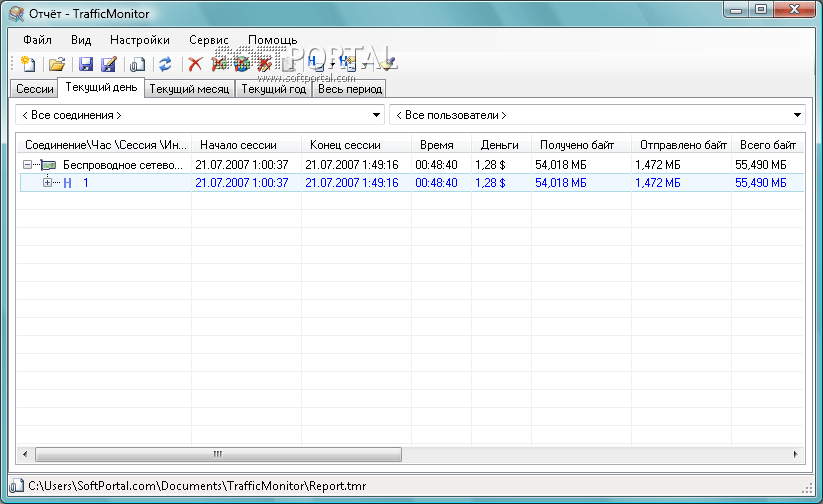The height and width of the screenshot is (504, 823).
Task: Open the Настройки menu
Action: pos(140,40)
